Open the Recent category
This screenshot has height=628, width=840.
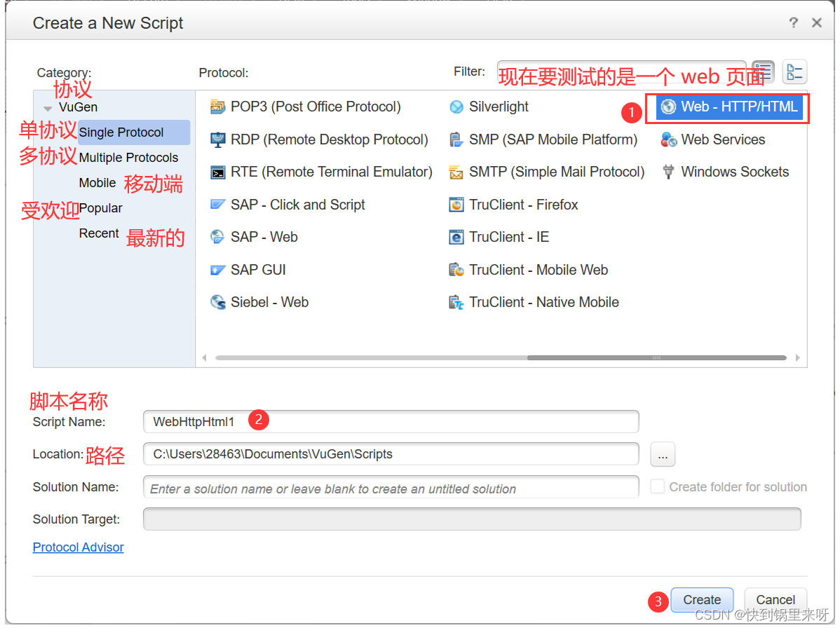[99, 233]
